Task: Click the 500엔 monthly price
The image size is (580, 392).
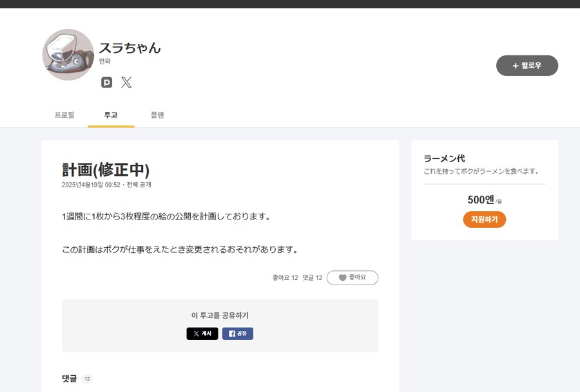Action: [x=481, y=200]
